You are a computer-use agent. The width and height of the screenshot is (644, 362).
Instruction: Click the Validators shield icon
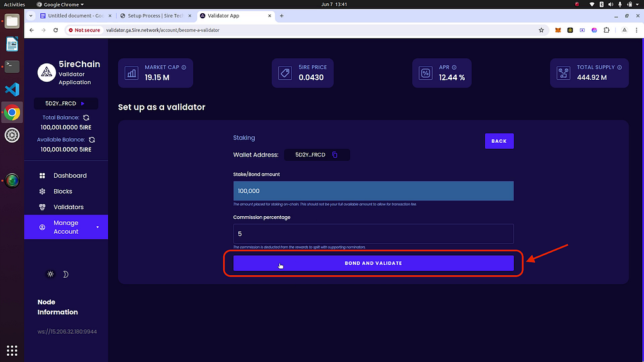(x=42, y=207)
